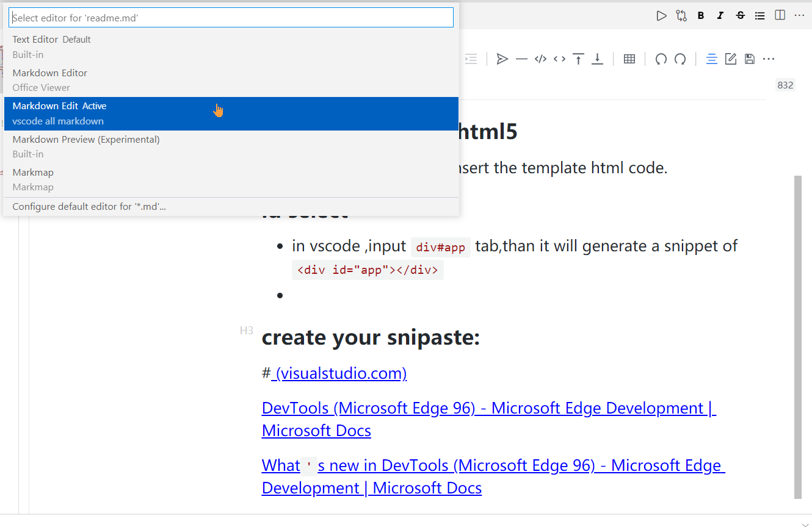The width and height of the screenshot is (812, 527).
Task: Toggle the split editor view
Action: click(780, 15)
